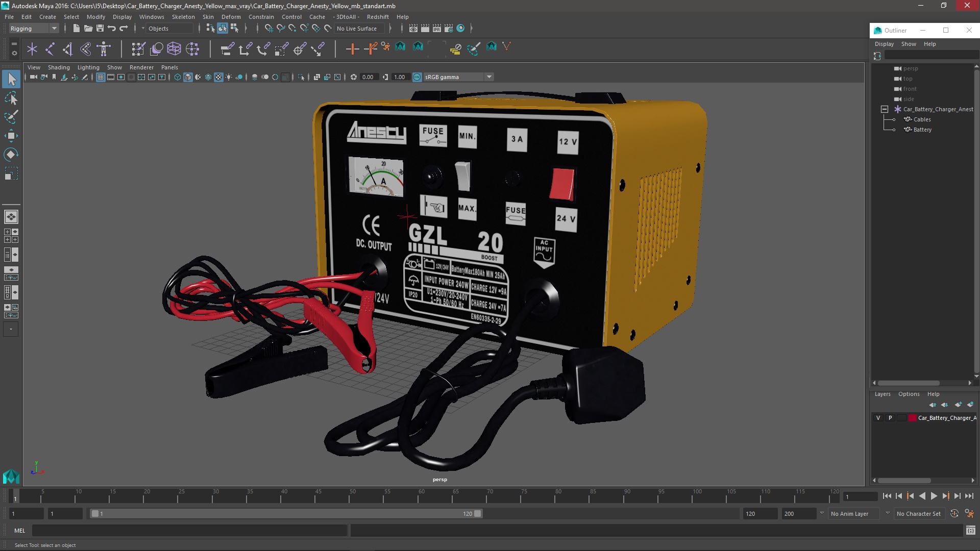
Task: Open the File menu
Action: click(9, 17)
